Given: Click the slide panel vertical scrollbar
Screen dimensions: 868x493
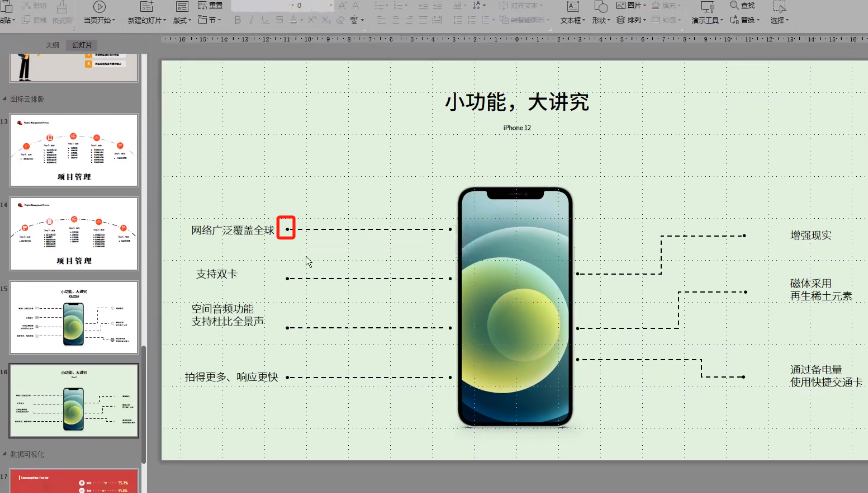Looking at the screenshot, I should [x=144, y=404].
